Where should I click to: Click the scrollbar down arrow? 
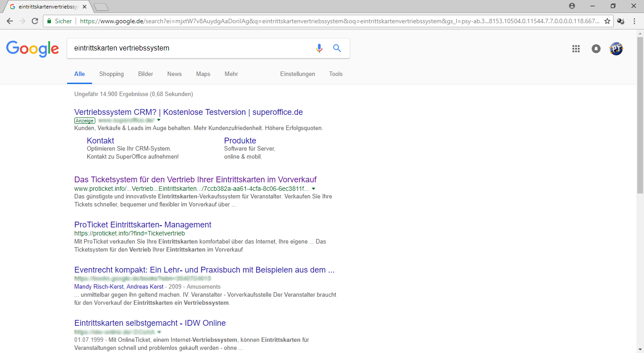[x=640, y=349]
